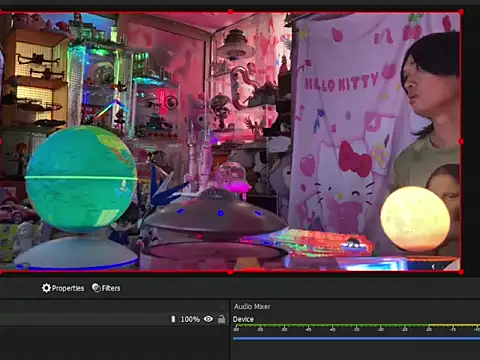The height and width of the screenshot is (360, 480).
Task: Toggle the padlock lock on the source
Action: coord(221,319)
